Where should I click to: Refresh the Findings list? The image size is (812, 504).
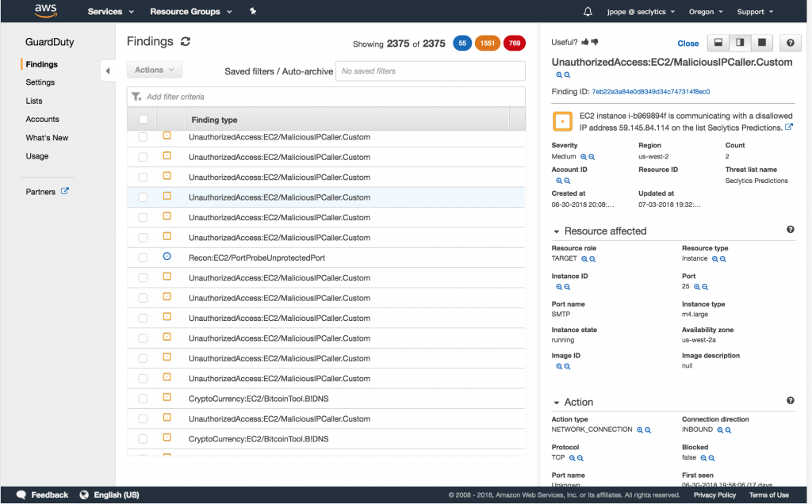click(x=186, y=41)
